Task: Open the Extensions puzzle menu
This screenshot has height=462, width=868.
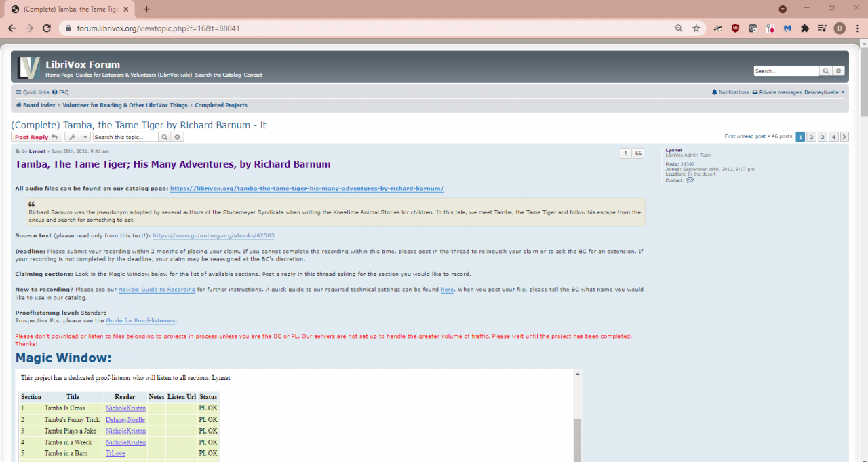Action: pyautogui.click(x=805, y=28)
